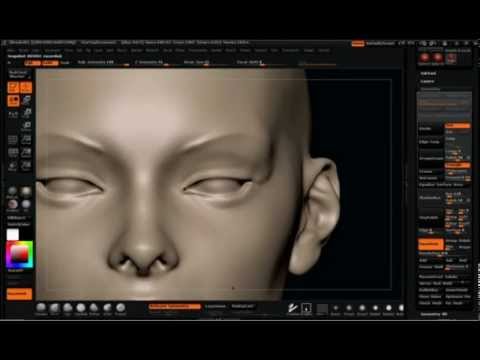Click the large orange button in right panel
This screenshot has width=480, height=360.
click(x=431, y=244)
